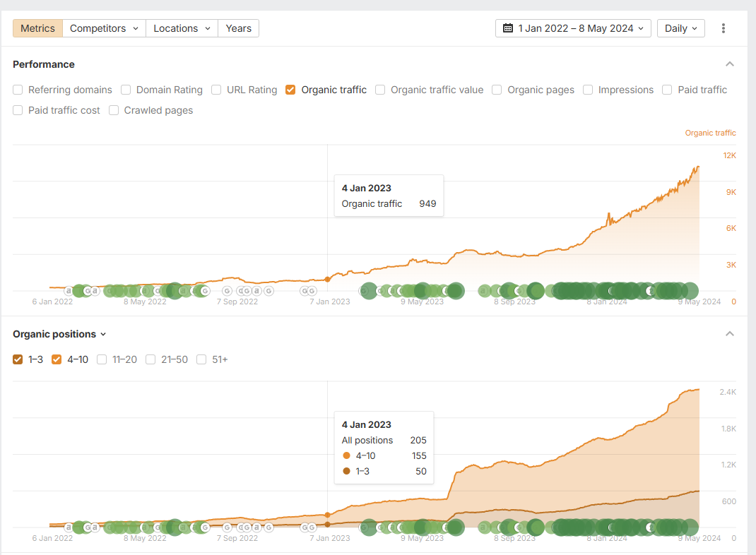
Task: Click the 600 axis value on positions chart
Action: point(729,501)
